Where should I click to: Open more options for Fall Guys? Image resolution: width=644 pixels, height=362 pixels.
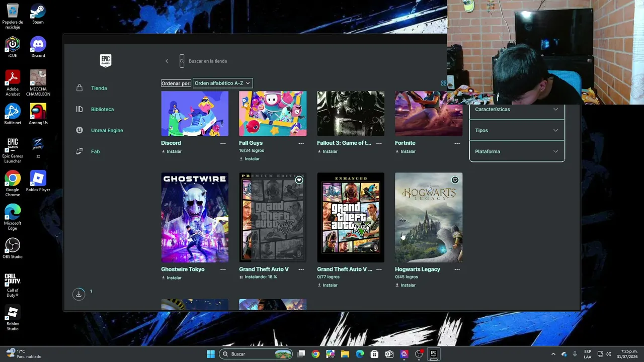[301, 143]
